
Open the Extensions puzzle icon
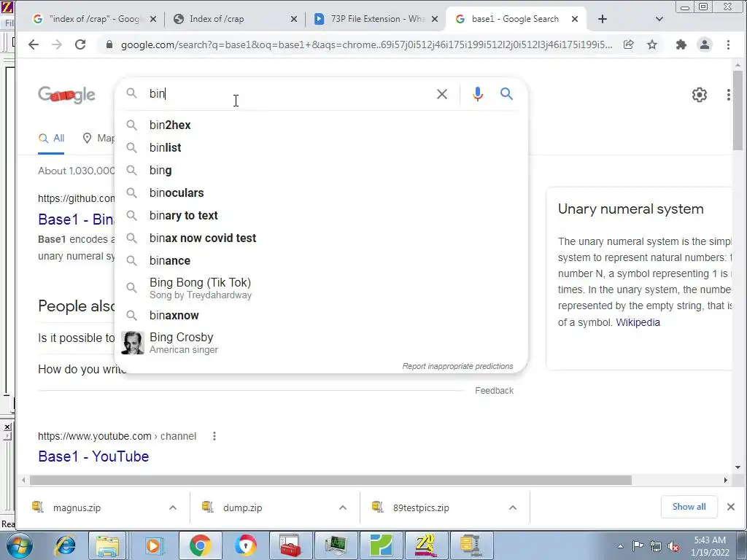coord(681,44)
